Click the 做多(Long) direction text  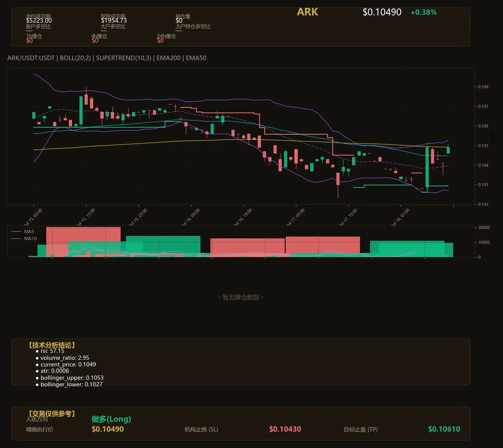tap(111, 419)
